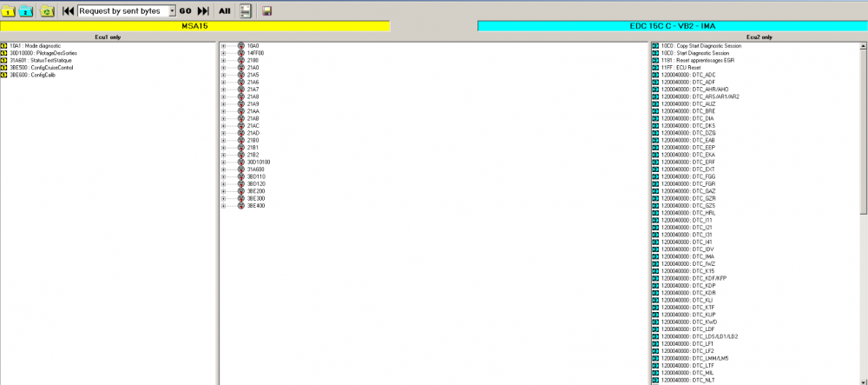This screenshot has width=868, height=385.
Task: Select tree item 21AD
Action: pyautogui.click(x=253, y=133)
